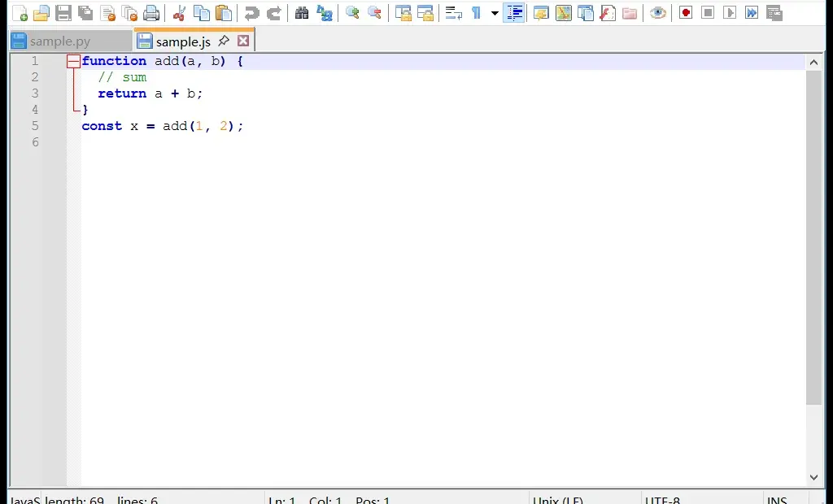Open the Replace dialog icon
Viewport: 833px width, 504px height.
324,13
